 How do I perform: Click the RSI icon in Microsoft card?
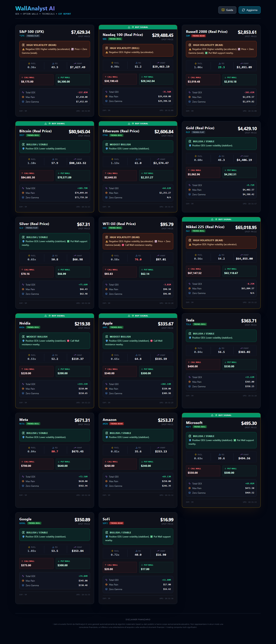[x=220, y=454]
